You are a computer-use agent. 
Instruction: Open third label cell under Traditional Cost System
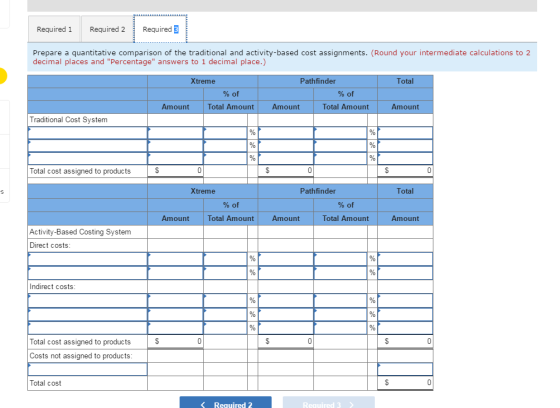pyautogui.click(x=88, y=158)
